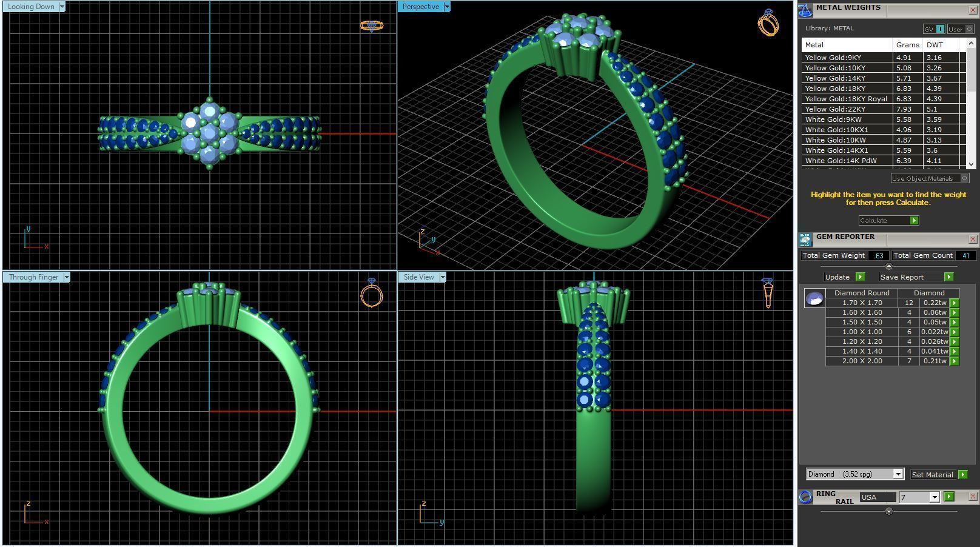This screenshot has height=547, width=980.
Task: Click green arrow on 1.40 X 1.40 row
Action: click(954, 351)
